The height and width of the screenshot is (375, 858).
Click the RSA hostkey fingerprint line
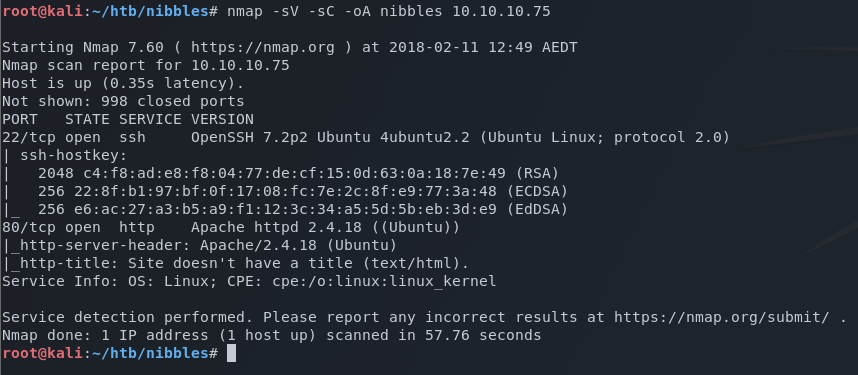click(281, 174)
